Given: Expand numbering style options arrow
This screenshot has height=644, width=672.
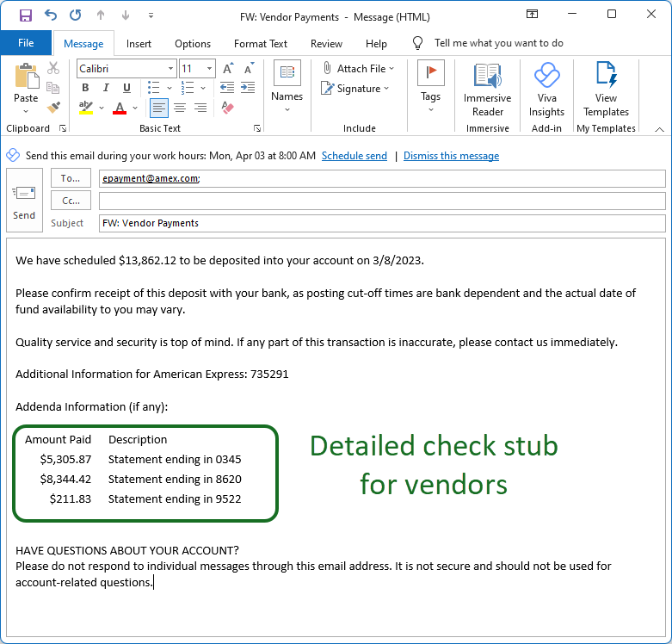Looking at the screenshot, I should [203, 88].
